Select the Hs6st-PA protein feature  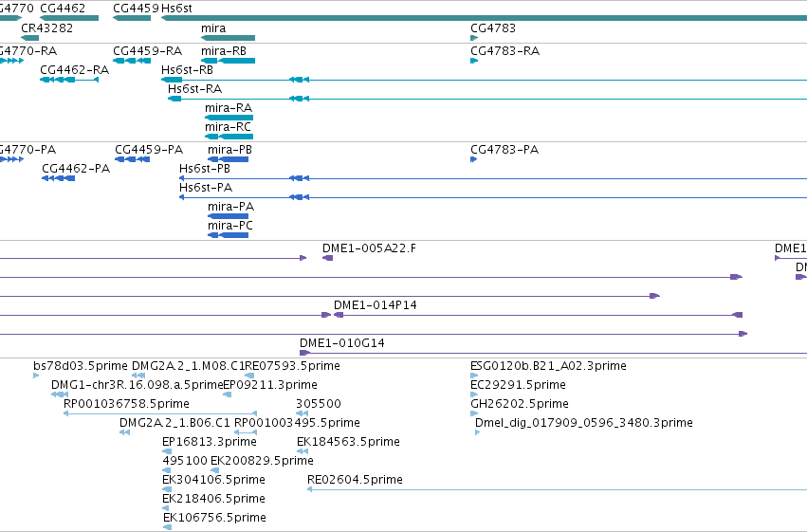point(493,197)
